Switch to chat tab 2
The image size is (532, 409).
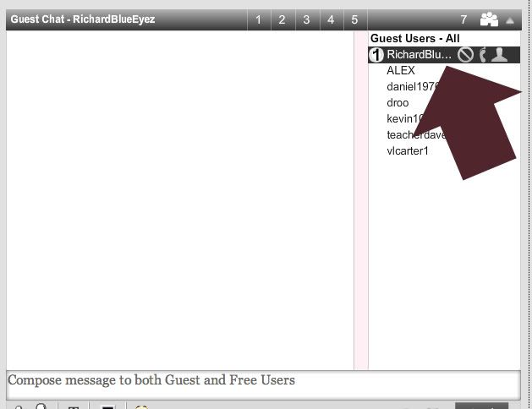pyautogui.click(x=282, y=19)
